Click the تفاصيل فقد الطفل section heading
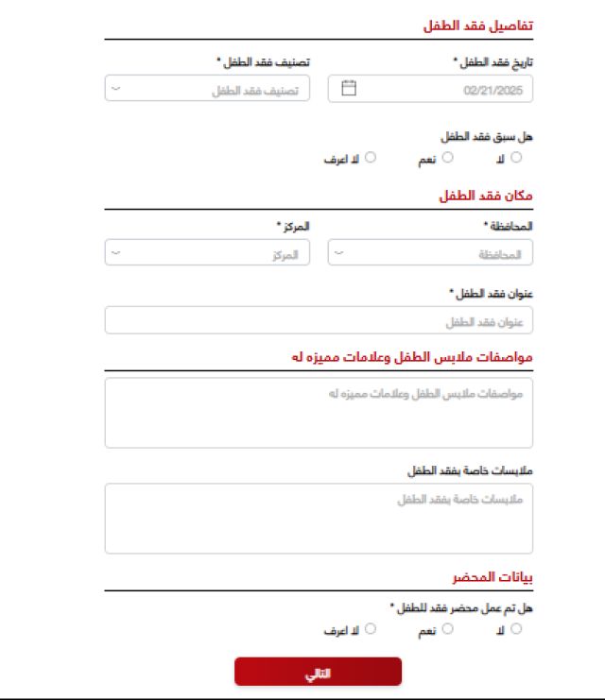Image resolution: width=605 pixels, height=700 pixels. coord(477,26)
